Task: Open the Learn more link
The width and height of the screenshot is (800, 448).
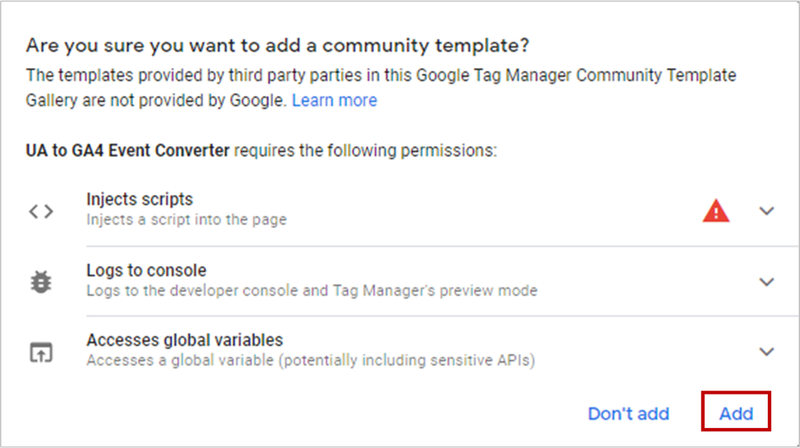Action: point(334,100)
